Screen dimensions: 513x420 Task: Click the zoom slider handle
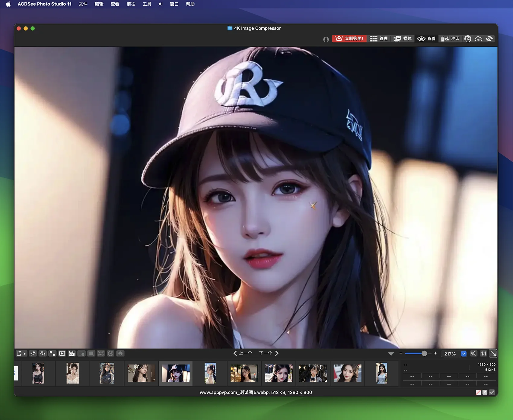pyautogui.click(x=424, y=353)
